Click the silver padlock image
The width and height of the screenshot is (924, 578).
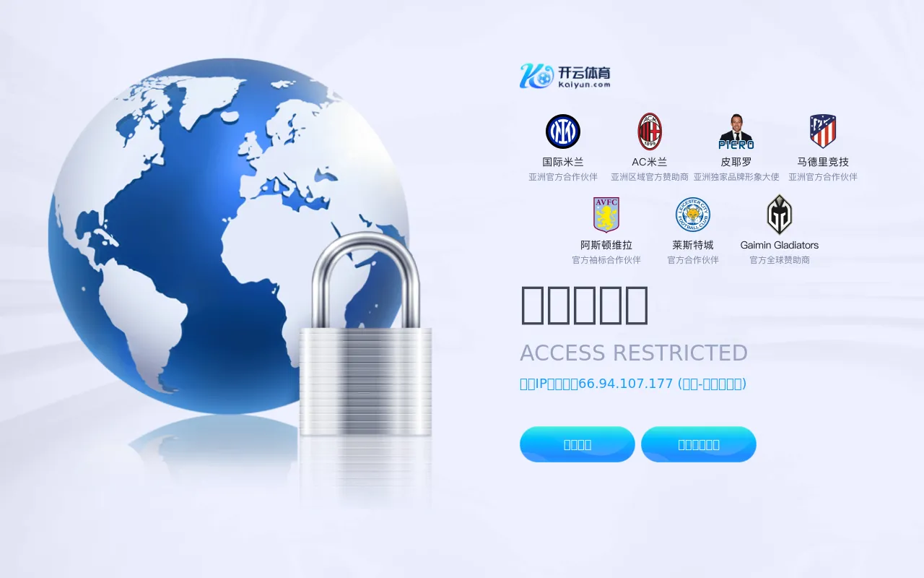click(365, 335)
